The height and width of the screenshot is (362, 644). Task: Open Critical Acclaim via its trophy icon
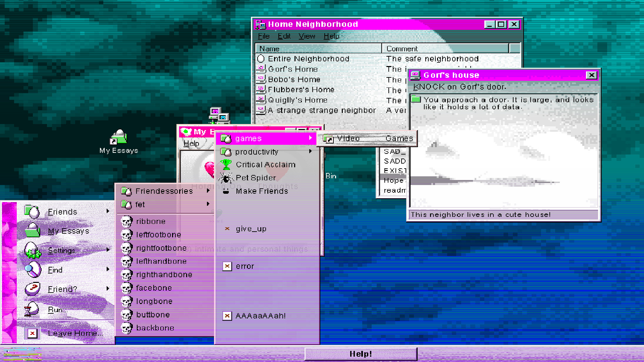226,165
